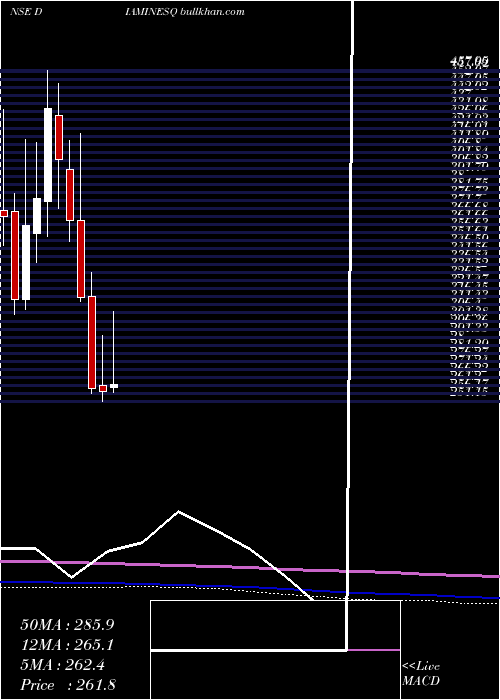Click the 50MA : 285.9 value
The image size is (500, 700).
click(x=67, y=624)
